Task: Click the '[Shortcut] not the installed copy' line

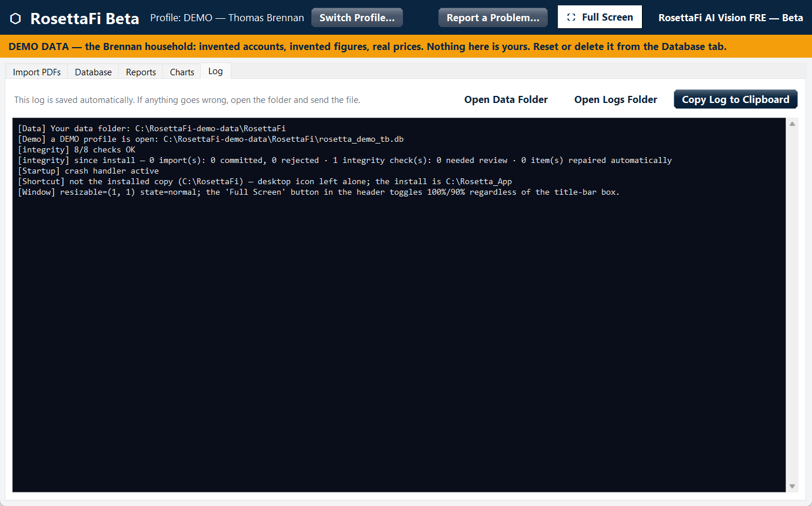Action: pos(265,181)
